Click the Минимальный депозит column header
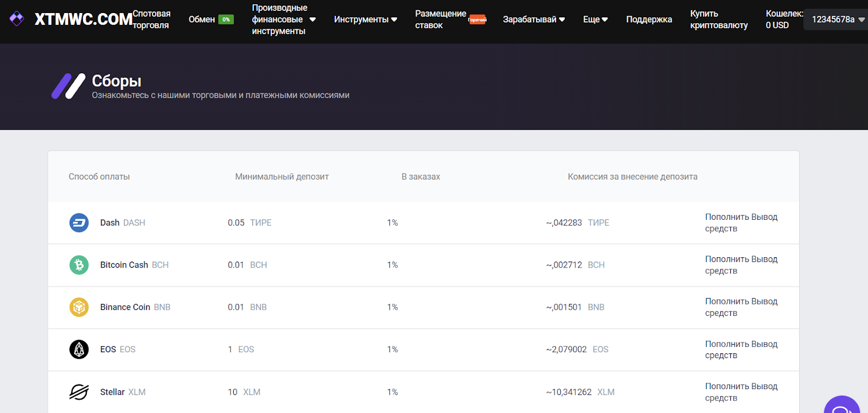 (x=282, y=176)
